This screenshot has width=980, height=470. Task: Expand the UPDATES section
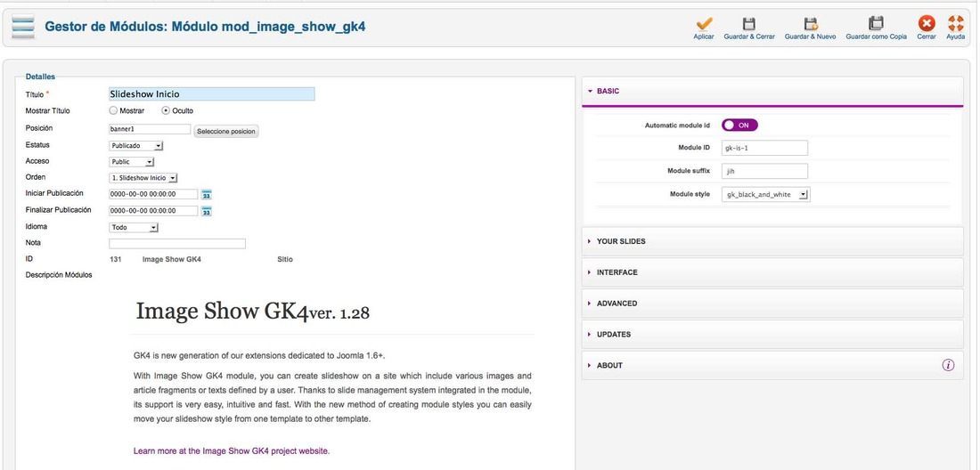(772, 335)
